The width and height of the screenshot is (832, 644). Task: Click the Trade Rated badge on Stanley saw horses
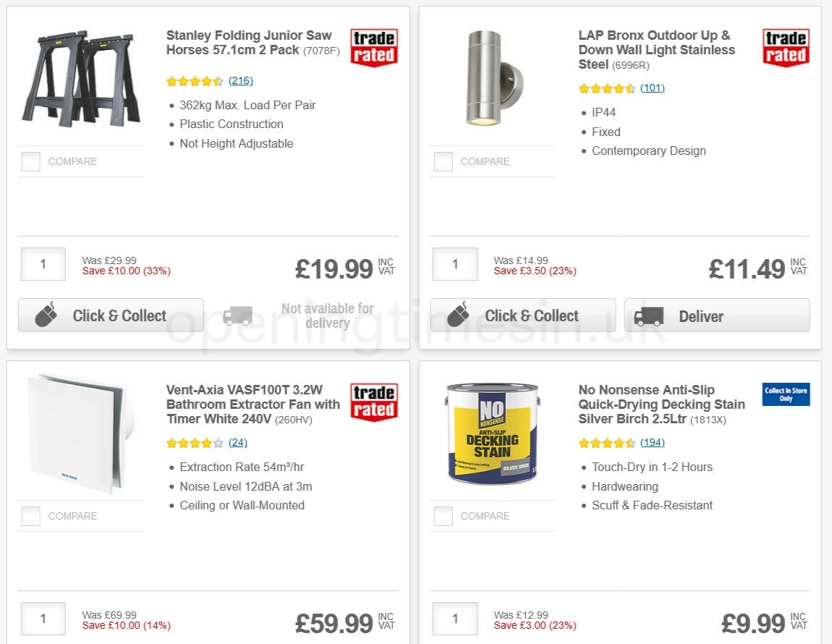(x=373, y=46)
